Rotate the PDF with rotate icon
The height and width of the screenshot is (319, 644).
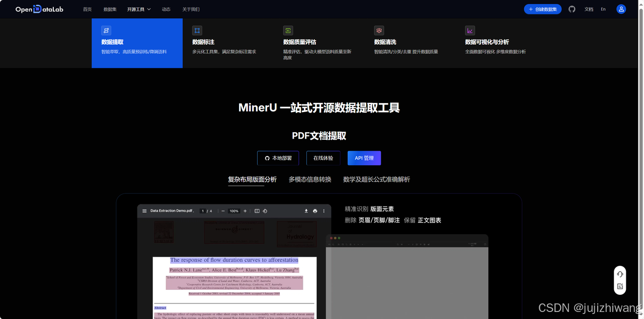point(265,211)
